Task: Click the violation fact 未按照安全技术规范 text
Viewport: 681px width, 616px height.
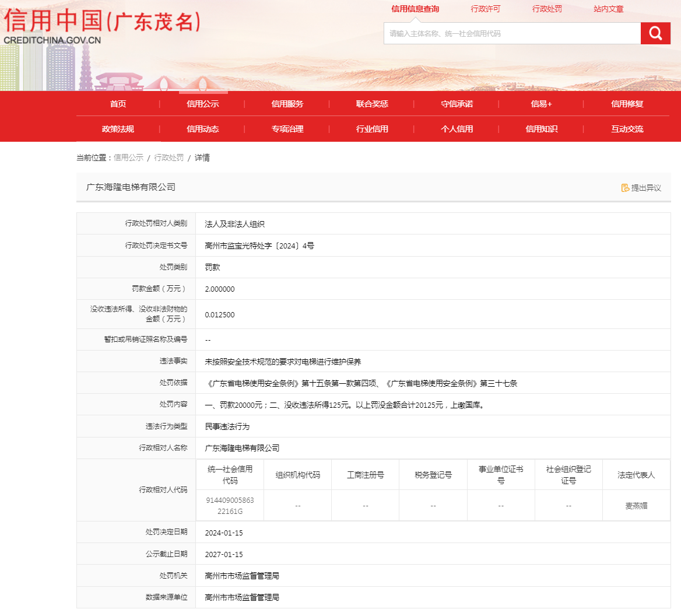Action: pyautogui.click(x=283, y=362)
